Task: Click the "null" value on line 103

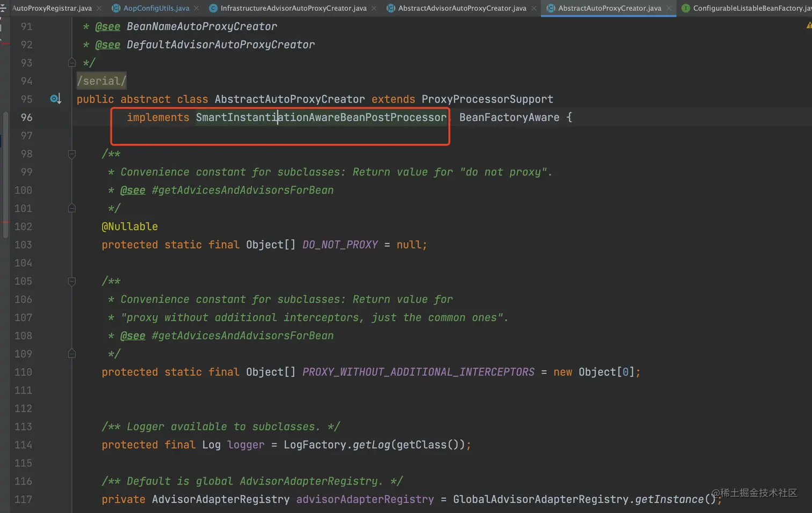Action: point(409,245)
